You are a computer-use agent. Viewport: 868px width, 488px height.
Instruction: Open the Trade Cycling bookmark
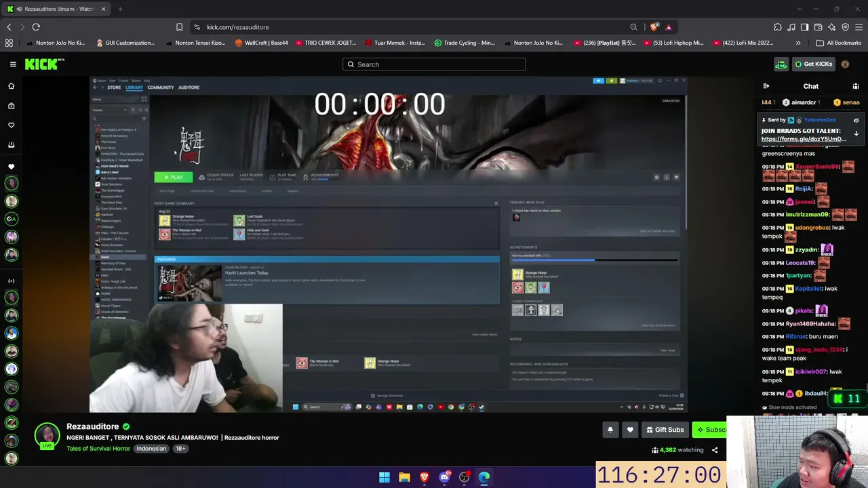point(465,43)
